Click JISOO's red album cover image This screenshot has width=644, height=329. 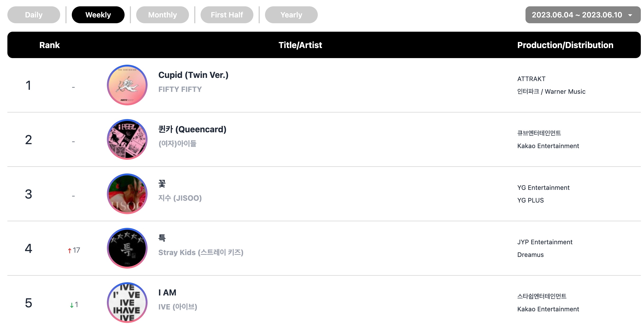127,194
